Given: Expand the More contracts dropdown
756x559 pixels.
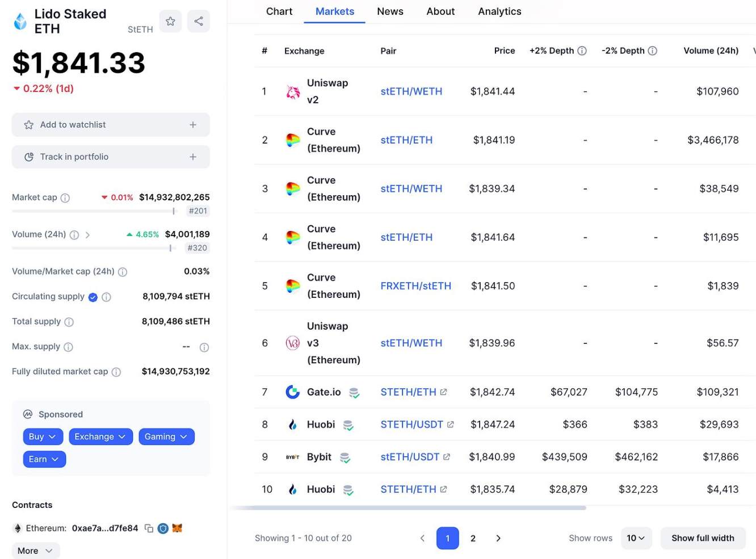Looking at the screenshot, I should click(36, 550).
